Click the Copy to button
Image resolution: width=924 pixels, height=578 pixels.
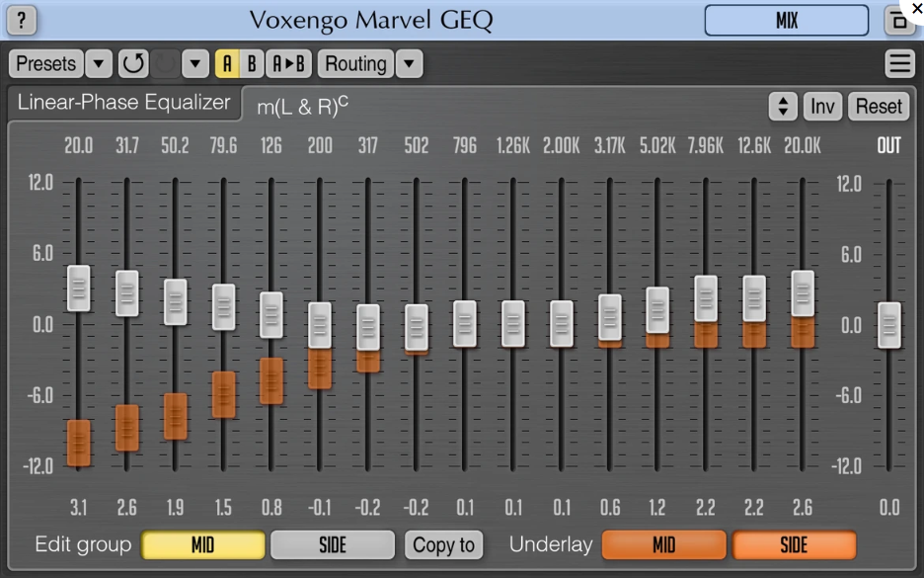tap(443, 545)
